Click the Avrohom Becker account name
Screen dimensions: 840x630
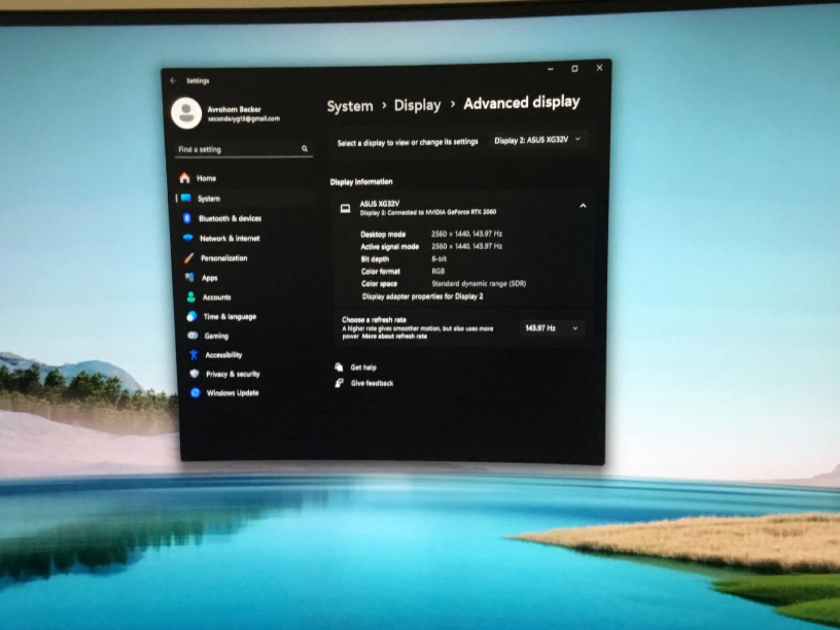coord(234,109)
